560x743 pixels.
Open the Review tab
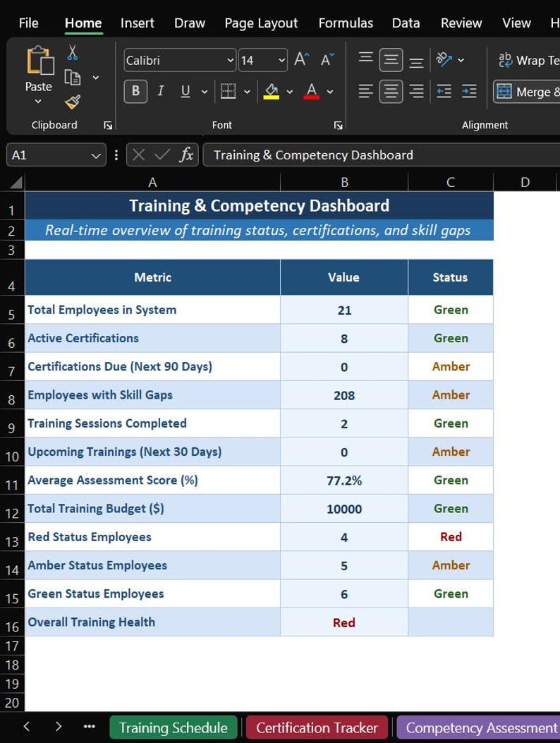click(x=461, y=23)
